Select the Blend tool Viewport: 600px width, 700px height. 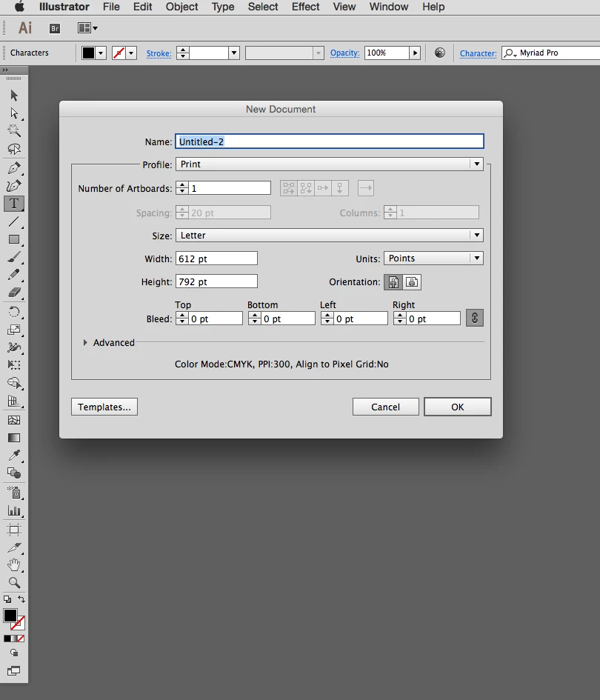[14, 473]
